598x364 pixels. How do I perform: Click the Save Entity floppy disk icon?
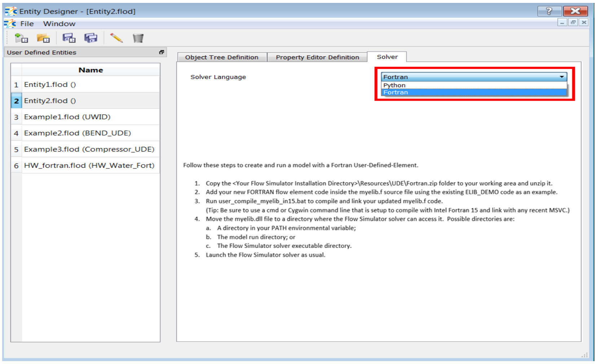pyautogui.click(x=69, y=38)
